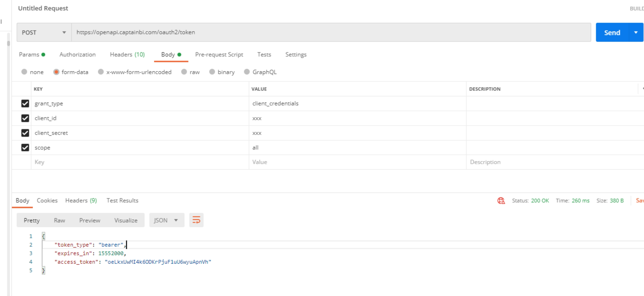Select the raw body radio button
This screenshot has height=296, width=644.
click(184, 72)
